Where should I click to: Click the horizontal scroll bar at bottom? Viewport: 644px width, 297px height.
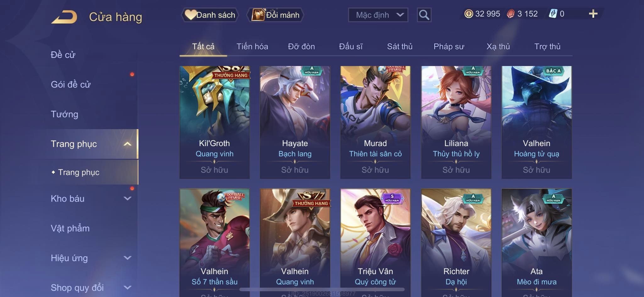click(x=322, y=289)
